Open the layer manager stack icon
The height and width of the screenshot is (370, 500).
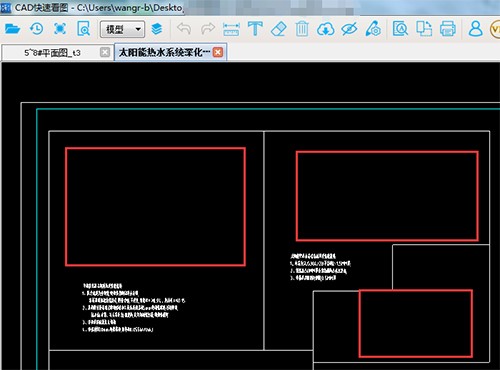tap(157, 29)
